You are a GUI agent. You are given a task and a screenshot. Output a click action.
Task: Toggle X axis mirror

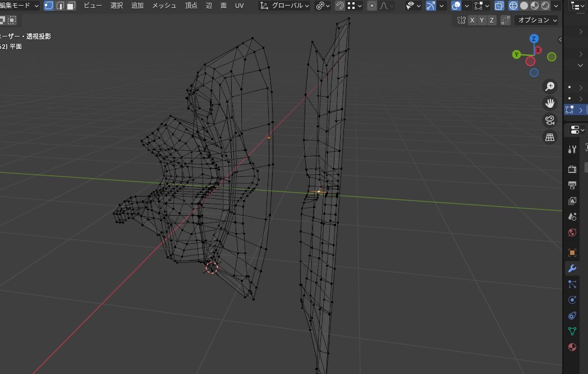coord(472,20)
